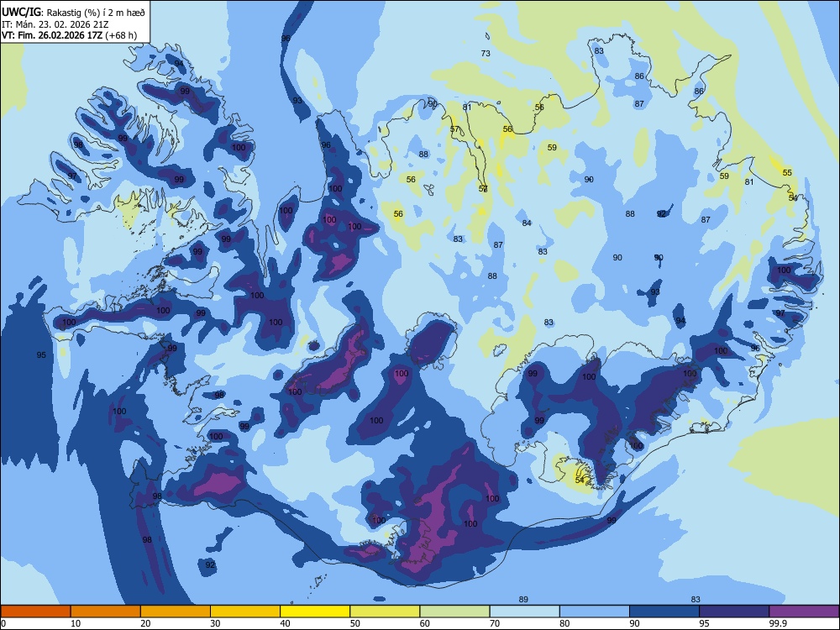Click the bright yellow 40–50 legend swatch
Image resolution: width=840 pixels, height=630 pixels.
(315, 612)
